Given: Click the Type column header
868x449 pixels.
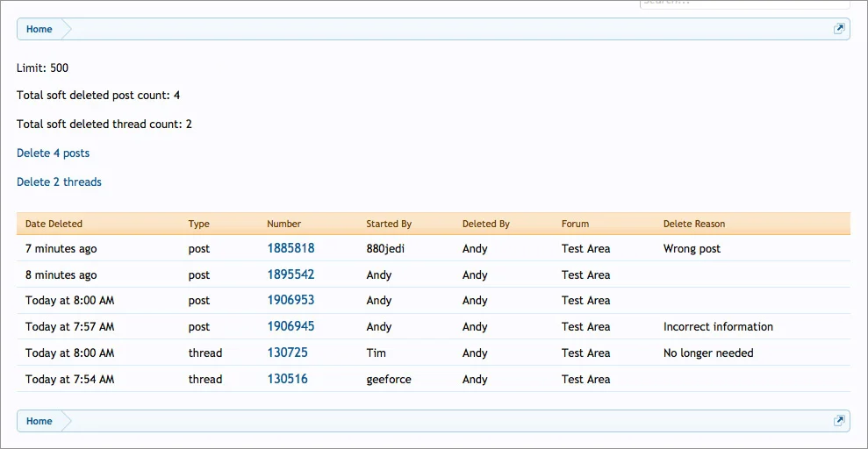Looking at the screenshot, I should point(198,224).
